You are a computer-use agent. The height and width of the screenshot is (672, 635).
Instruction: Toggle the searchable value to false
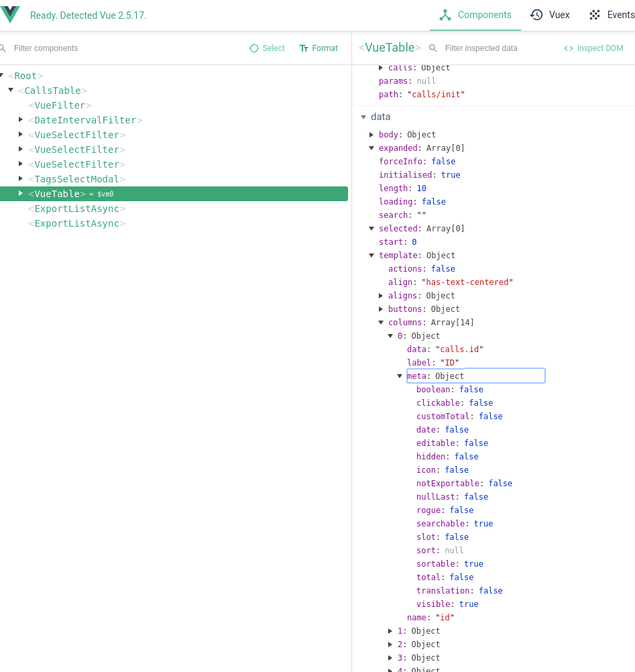[485, 523]
